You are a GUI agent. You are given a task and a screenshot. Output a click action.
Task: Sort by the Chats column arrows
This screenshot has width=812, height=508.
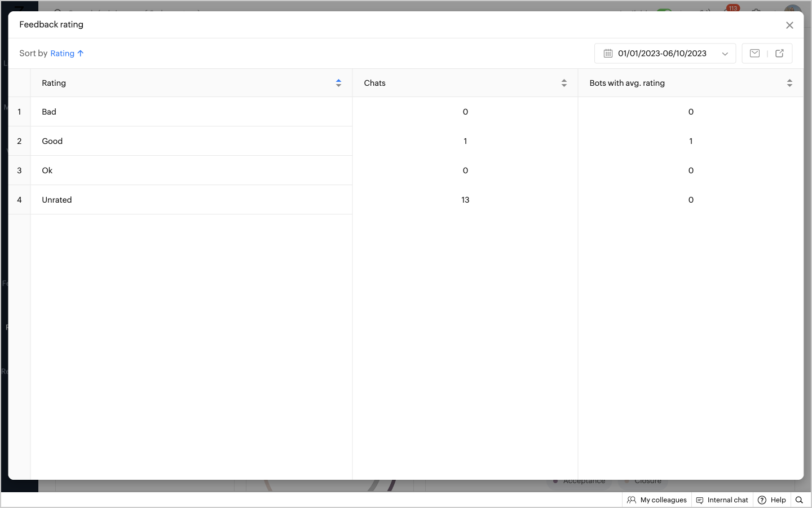pyautogui.click(x=564, y=83)
